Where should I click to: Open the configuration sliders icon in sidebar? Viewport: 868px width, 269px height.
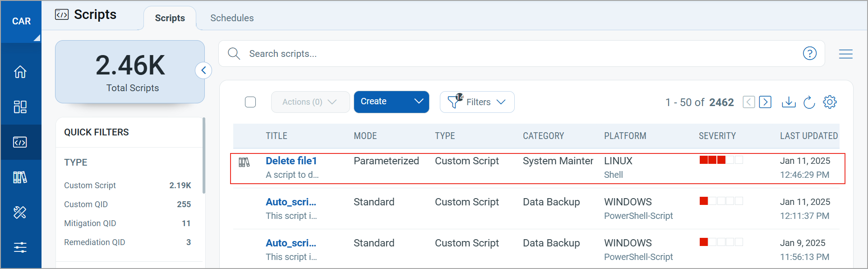20,247
